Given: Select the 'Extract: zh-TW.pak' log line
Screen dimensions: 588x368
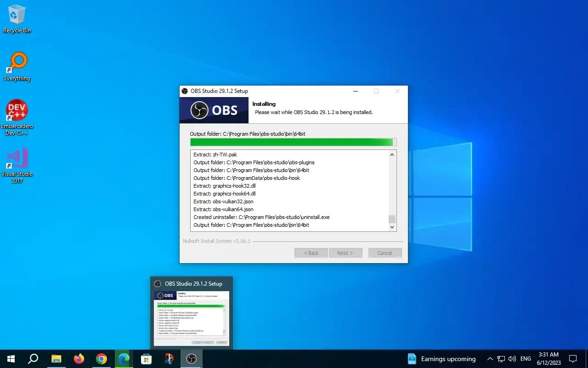Looking at the screenshot, I should 215,155.
